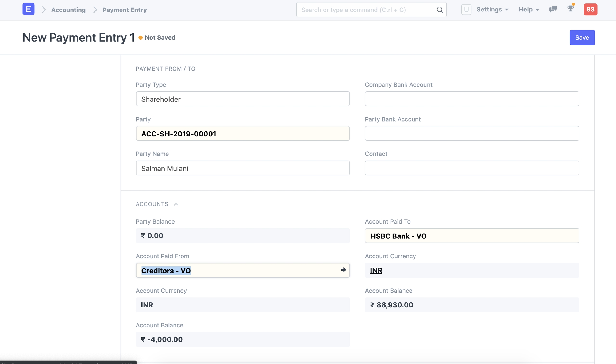The image size is (616, 364).
Task: Click the trophy leaderboard icon
Action: point(570,9)
